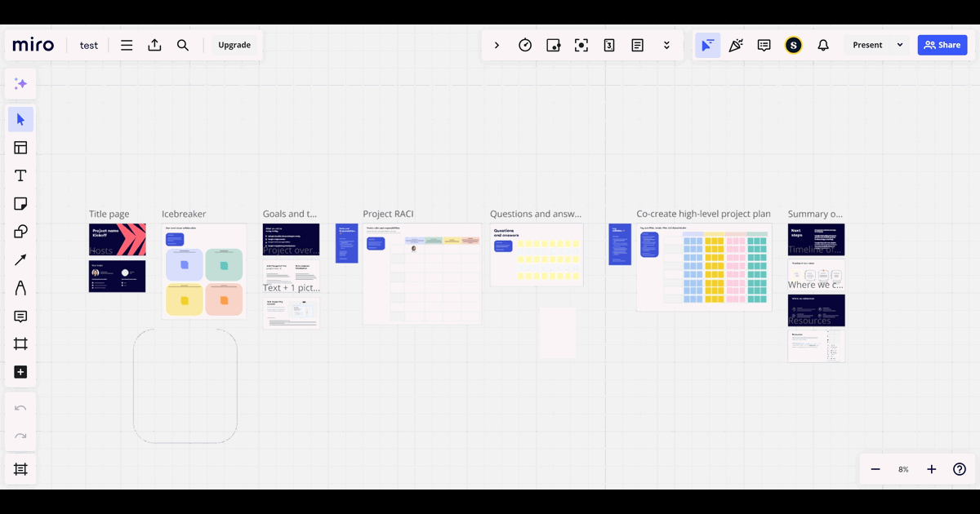This screenshot has height=514, width=980.
Task: Click the miro logo
Action: point(33,45)
